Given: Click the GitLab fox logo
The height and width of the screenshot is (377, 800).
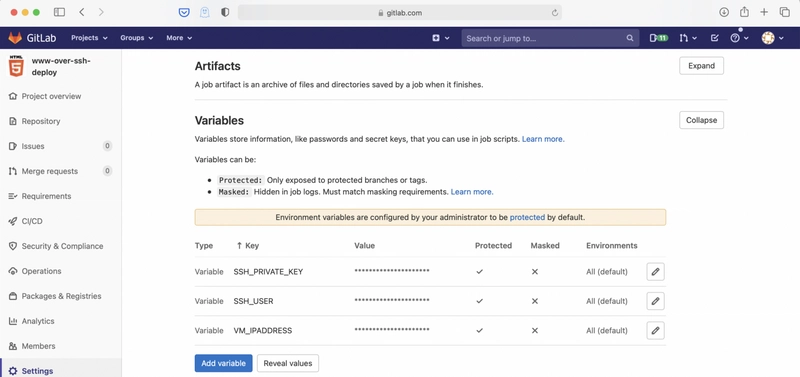Looking at the screenshot, I should pos(15,38).
